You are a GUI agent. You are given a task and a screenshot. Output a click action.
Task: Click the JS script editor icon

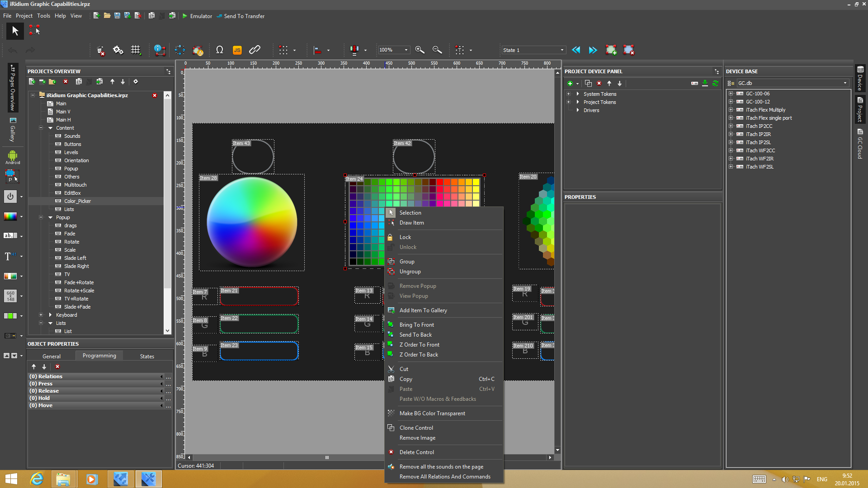tap(237, 50)
